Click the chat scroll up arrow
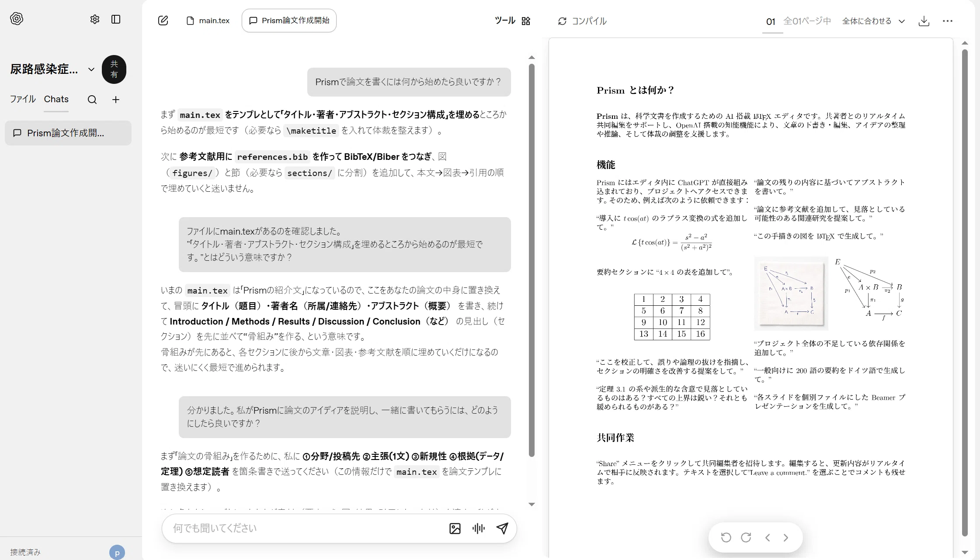Image resolution: width=980 pixels, height=560 pixels. click(532, 57)
